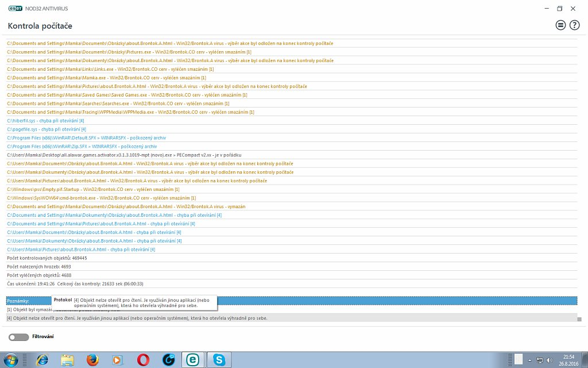Select the 'Počet nalezených hrozeb: 4693' line

coord(292,267)
